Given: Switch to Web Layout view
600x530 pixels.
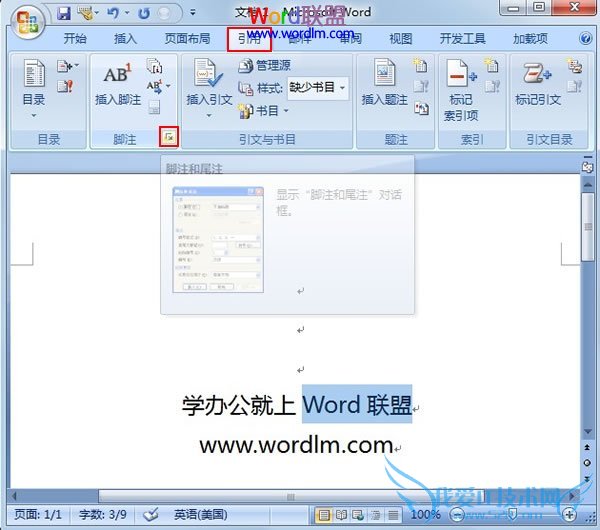Looking at the screenshot, I should click(x=358, y=515).
